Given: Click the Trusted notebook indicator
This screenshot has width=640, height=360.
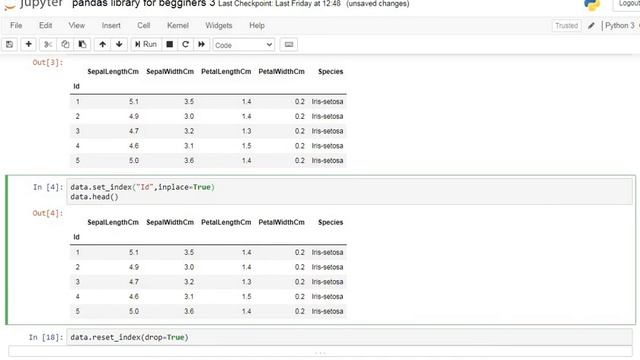Looking at the screenshot, I should (x=567, y=25).
